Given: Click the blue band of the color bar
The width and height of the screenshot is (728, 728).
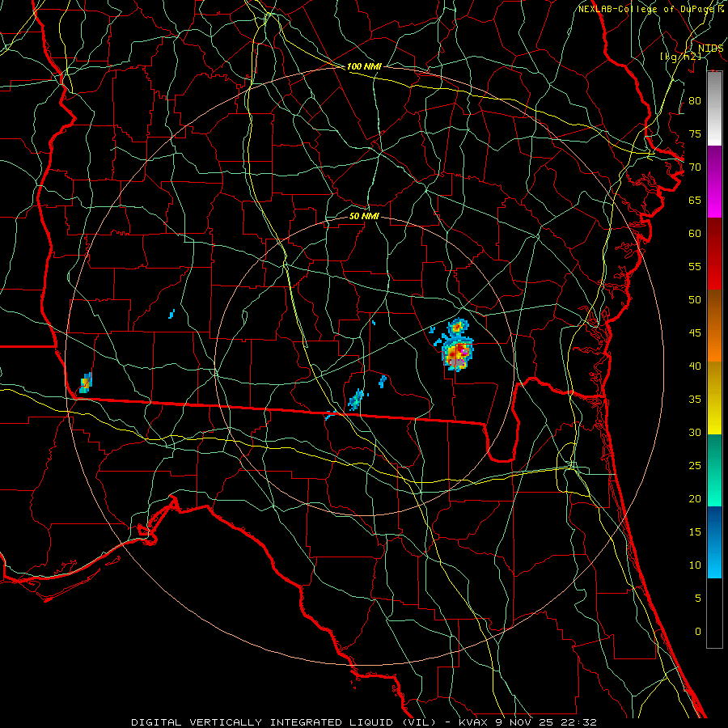Looking at the screenshot, I should [714, 542].
